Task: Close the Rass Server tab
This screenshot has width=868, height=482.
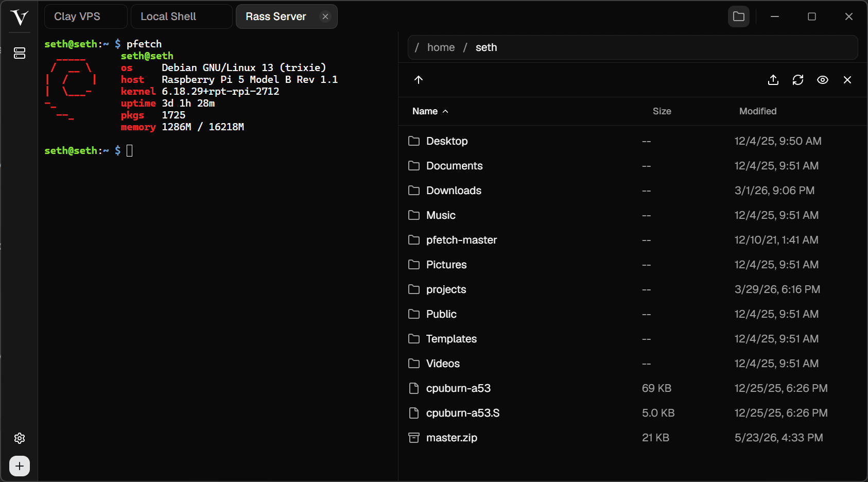Action: pos(325,16)
